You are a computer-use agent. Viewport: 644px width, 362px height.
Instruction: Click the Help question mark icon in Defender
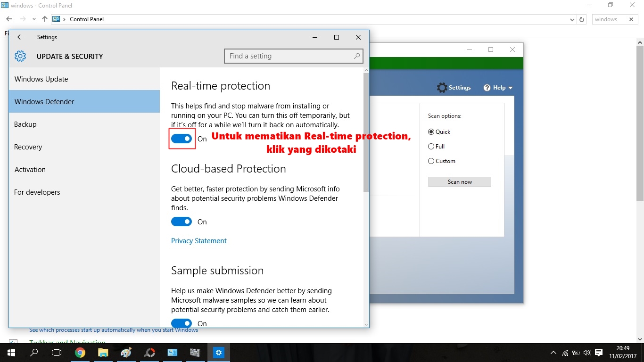(x=487, y=88)
